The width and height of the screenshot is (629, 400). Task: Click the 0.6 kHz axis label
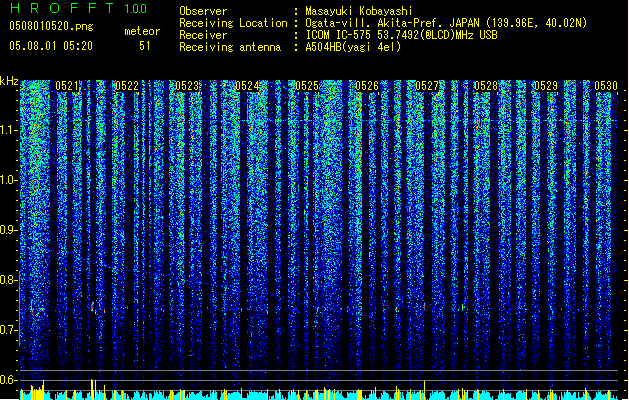[9, 380]
